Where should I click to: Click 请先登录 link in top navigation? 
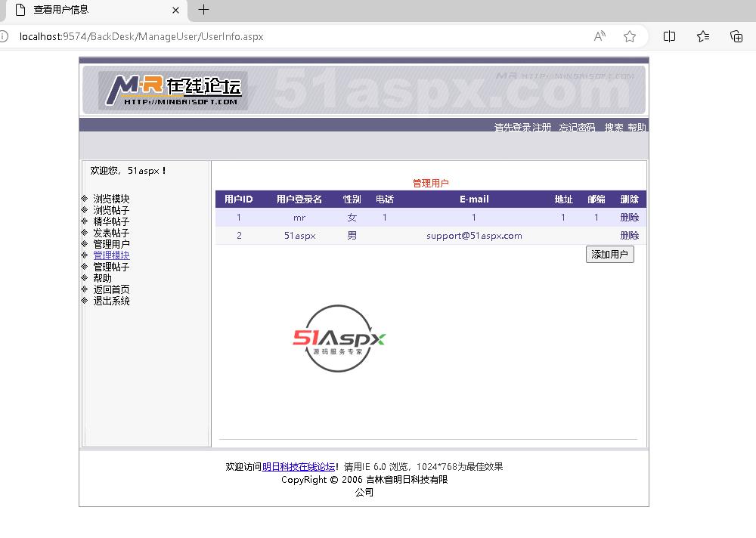(513, 127)
